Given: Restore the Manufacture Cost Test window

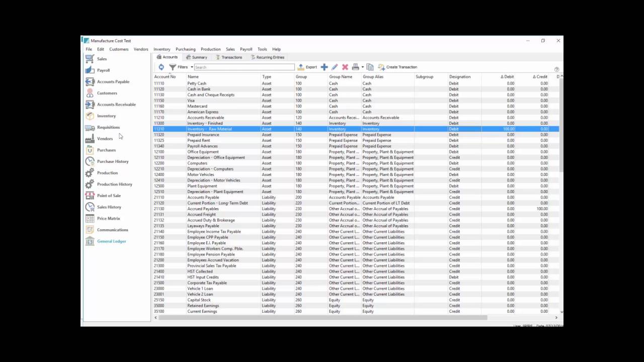Looking at the screenshot, I should [x=543, y=41].
